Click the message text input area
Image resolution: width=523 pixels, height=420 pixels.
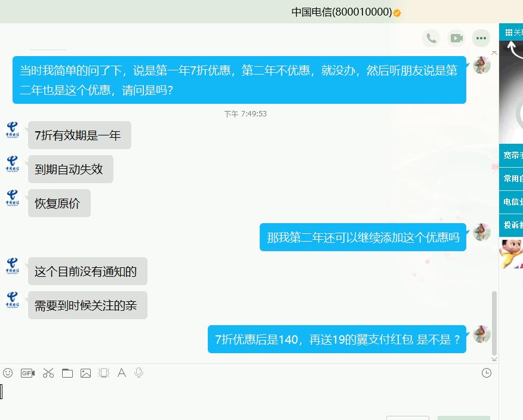pyautogui.click(x=247, y=397)
